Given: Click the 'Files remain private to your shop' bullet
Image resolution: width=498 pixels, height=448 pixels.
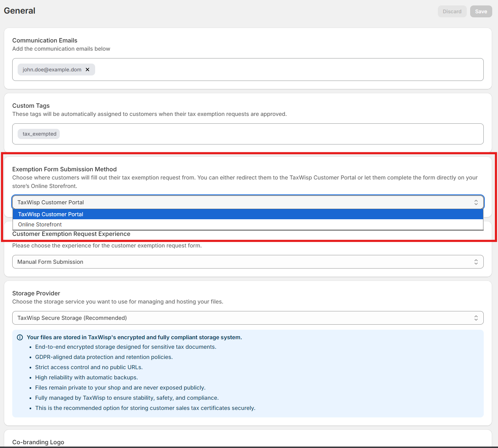Looking at the screenshot, I should pos(120,388).
